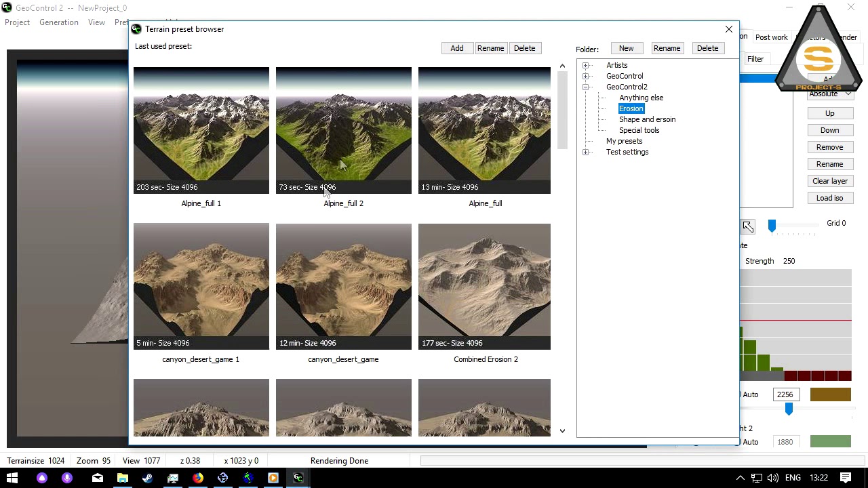Click Rename below the Remove button

pyautogui.click(x=830, y=164)
